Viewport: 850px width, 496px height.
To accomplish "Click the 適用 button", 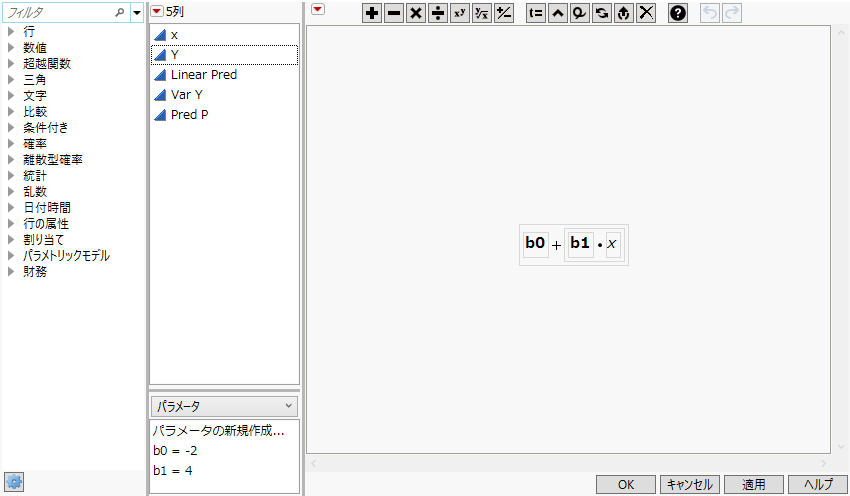I will pos(754,485).
